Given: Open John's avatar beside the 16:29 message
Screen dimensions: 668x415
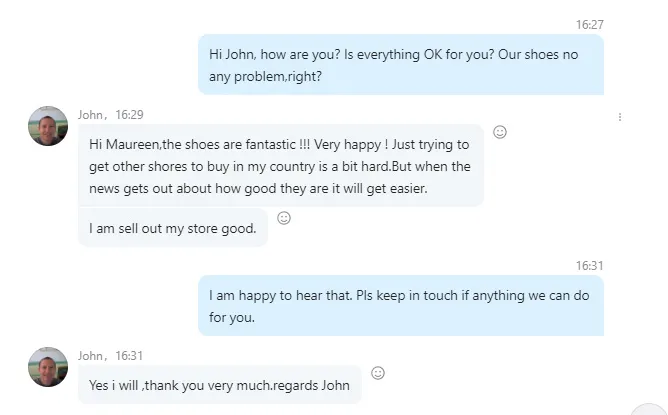Looking at the screenshot, I should pyautogui.click(x=48, y=126).
